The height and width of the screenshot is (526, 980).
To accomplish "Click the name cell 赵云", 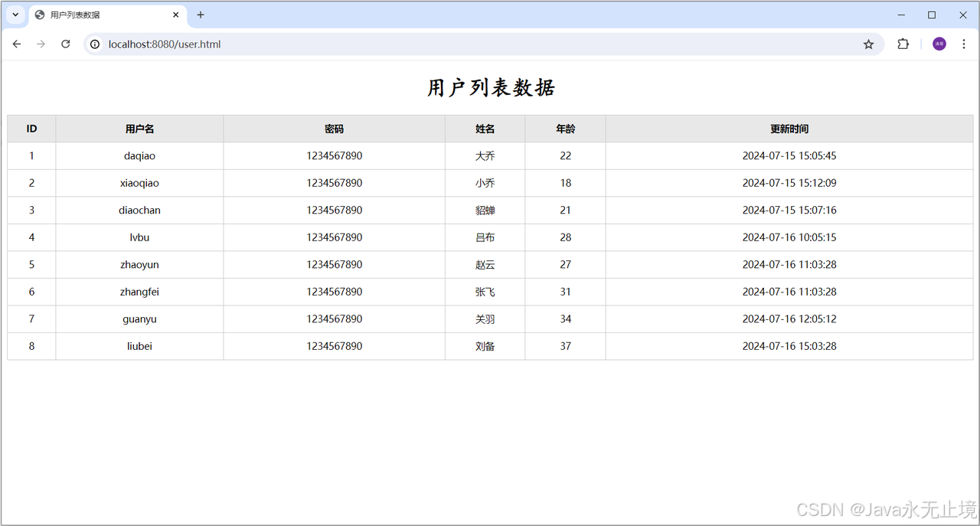I will click(485, 265).
